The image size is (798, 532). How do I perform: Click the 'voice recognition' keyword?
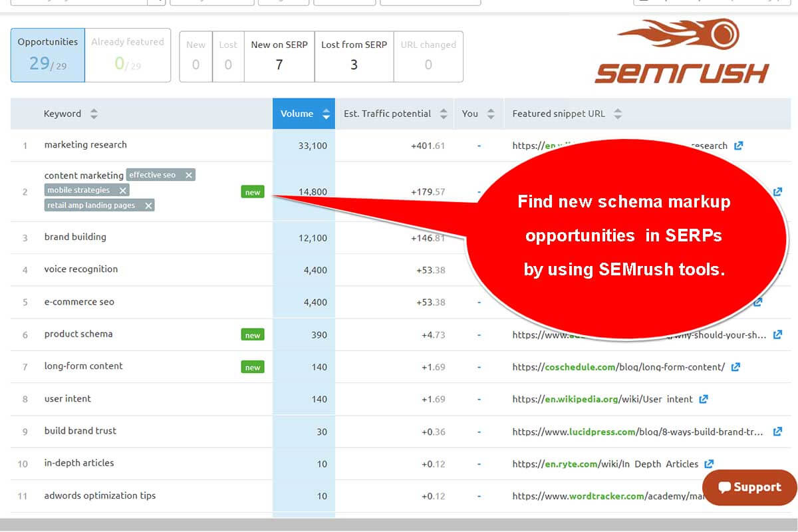tap(81, 269)
